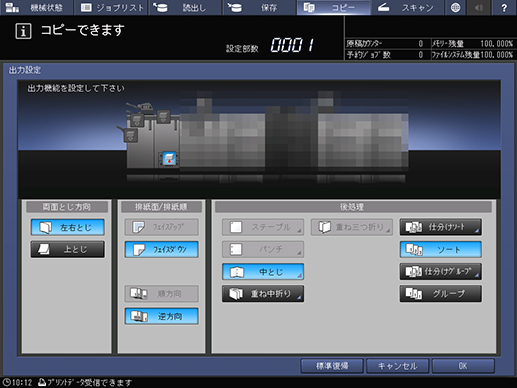Open the 機械状態 machine status tab

click(37, 7)
